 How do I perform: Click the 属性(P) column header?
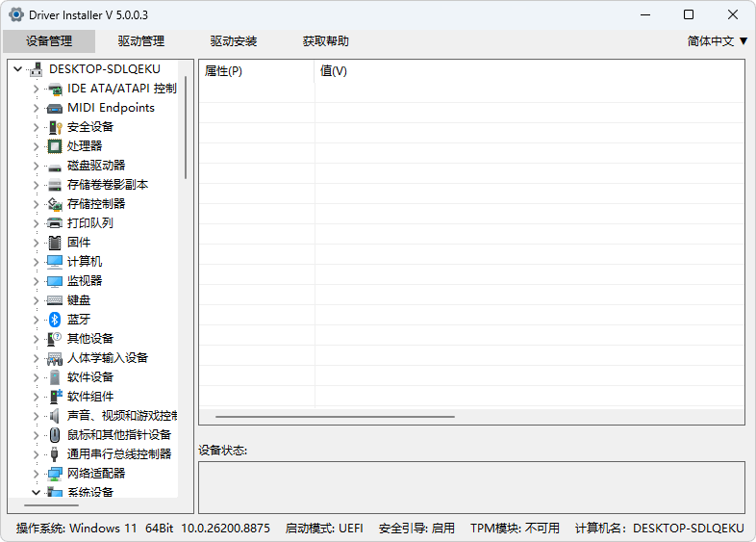(x=257, y=71)
